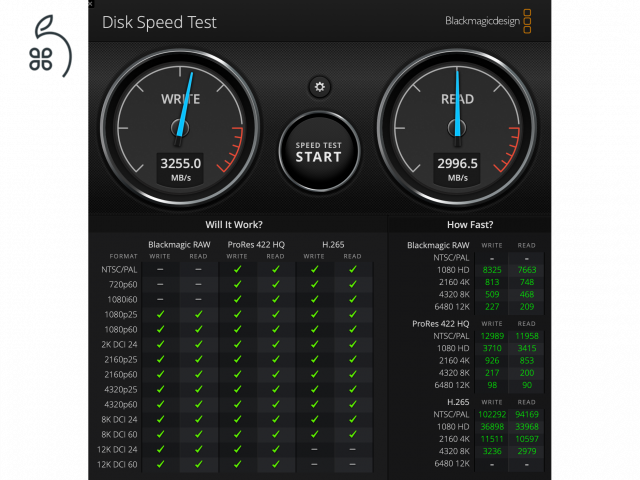Select the How Fast? heading
The width and height of the screenshot is (640, 480).
[x=470, y=224]
